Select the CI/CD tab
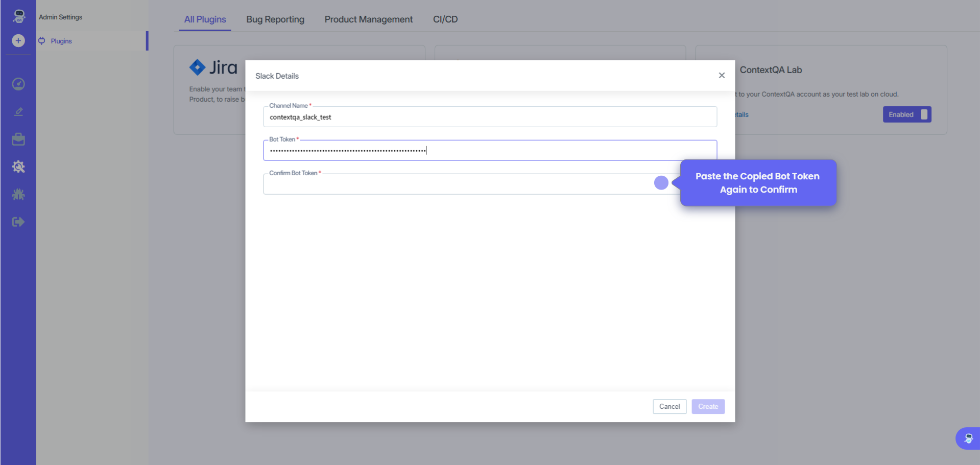980x465 pixels. (445, 19)
